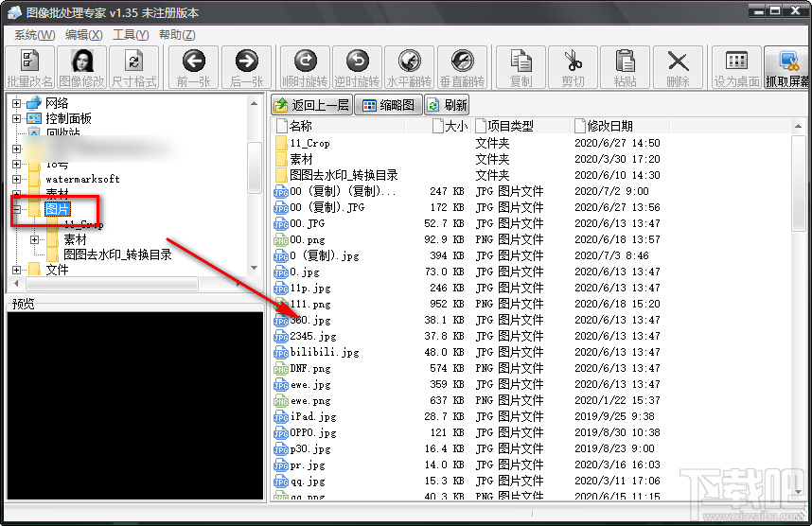Expand the 网络 tree node
The image size is (812, 526).
17,103
